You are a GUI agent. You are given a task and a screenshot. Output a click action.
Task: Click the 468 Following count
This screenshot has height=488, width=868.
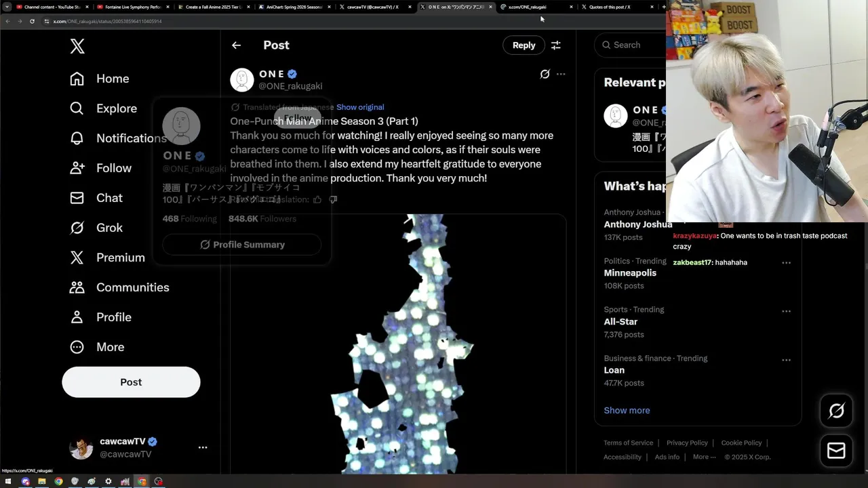(190, 219)
